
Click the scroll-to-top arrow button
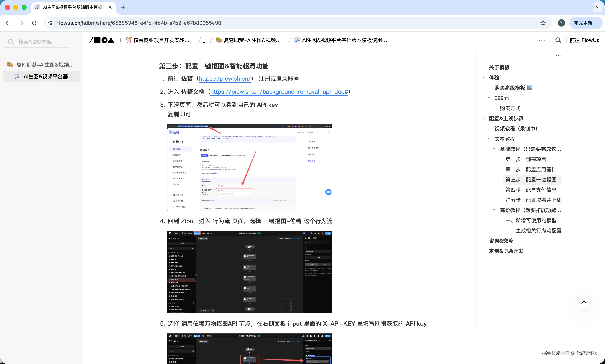584,302
